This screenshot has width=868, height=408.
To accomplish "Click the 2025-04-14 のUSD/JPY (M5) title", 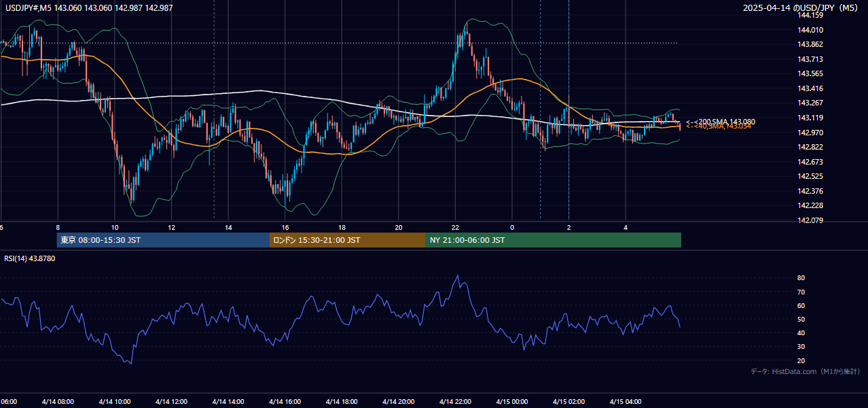I will 801,8.
